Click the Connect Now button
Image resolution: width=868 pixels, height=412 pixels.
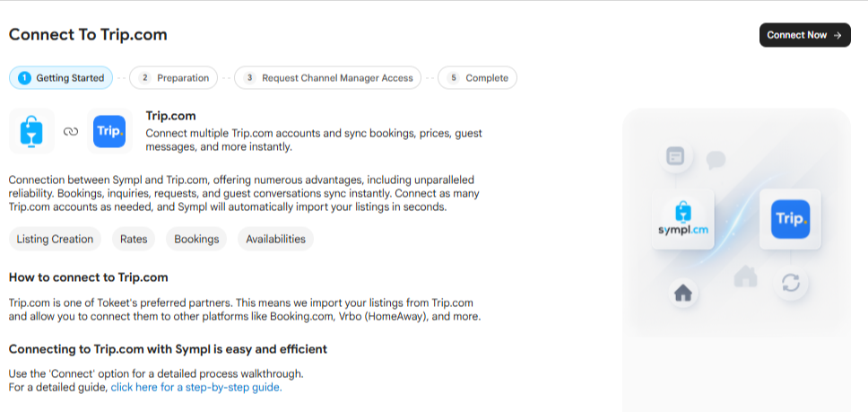coord(805,35)
